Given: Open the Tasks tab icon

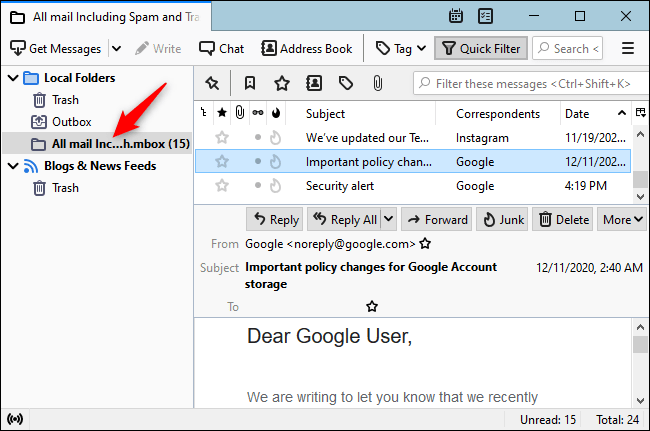Looking at the screenshot, I should pos(486,16).
